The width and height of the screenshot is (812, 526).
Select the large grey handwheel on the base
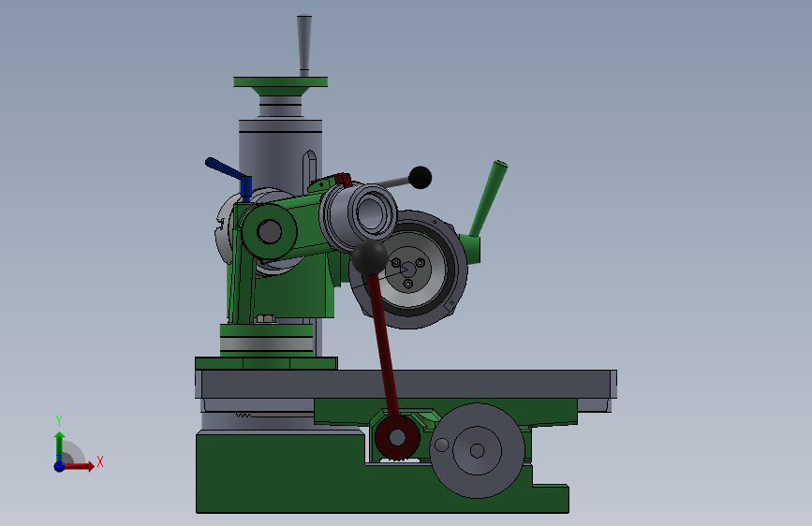[477, 450]
